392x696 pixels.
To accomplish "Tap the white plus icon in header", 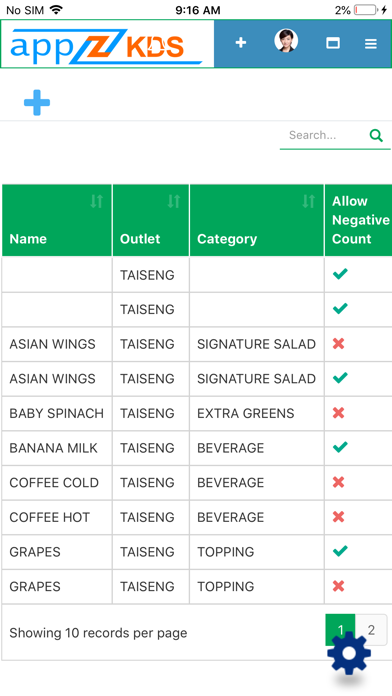I will coord(241,43).
